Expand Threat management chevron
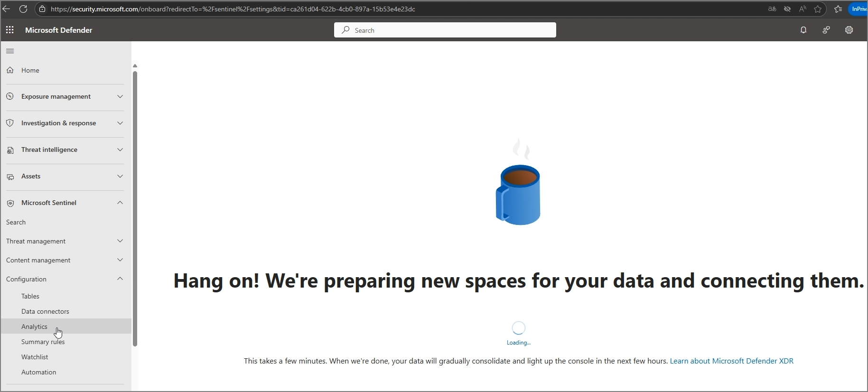 pos(120,241)
